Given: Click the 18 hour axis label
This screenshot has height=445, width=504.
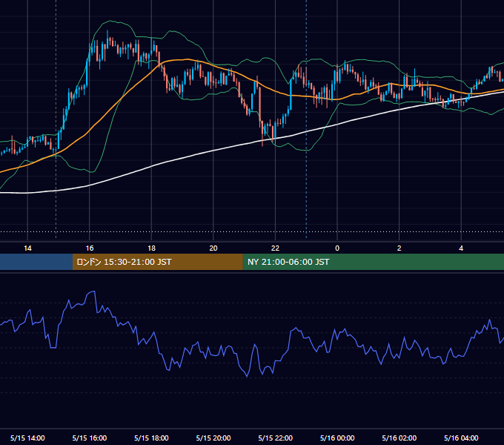Looking at the screenshot, I should tap(151, 248).
